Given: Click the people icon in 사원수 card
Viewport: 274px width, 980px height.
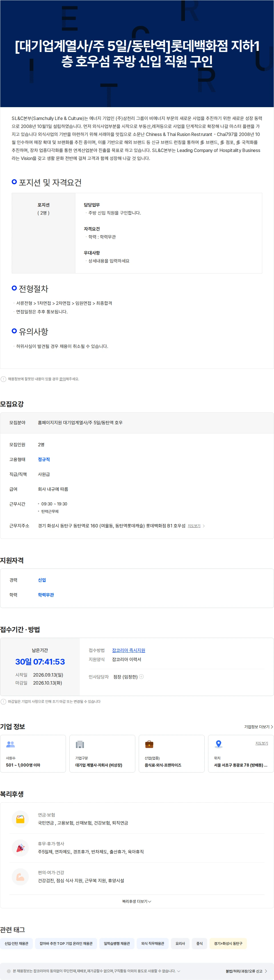Looking at the screenshot, I should (x=11, y=744).
